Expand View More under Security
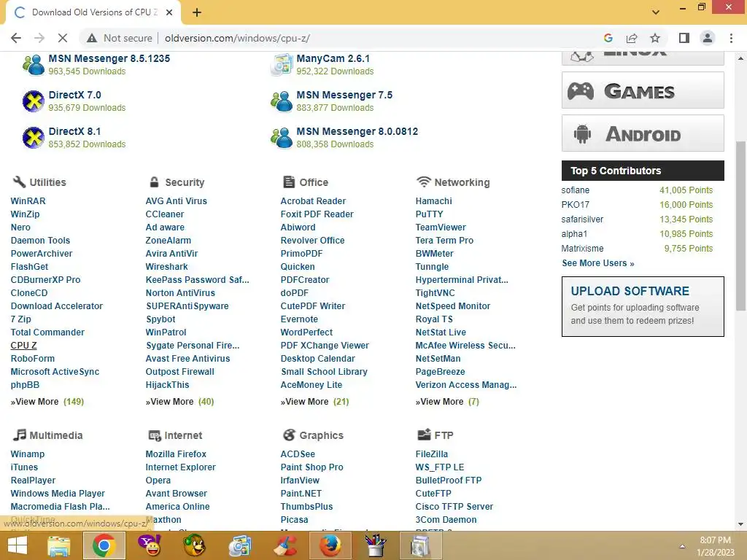 click(x=179, y=402)
